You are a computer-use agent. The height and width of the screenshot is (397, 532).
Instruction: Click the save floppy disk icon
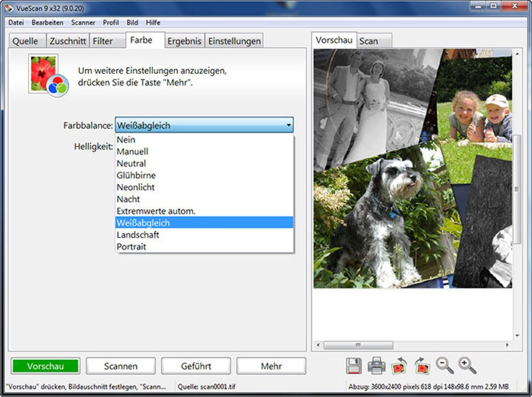coord(354,366)
